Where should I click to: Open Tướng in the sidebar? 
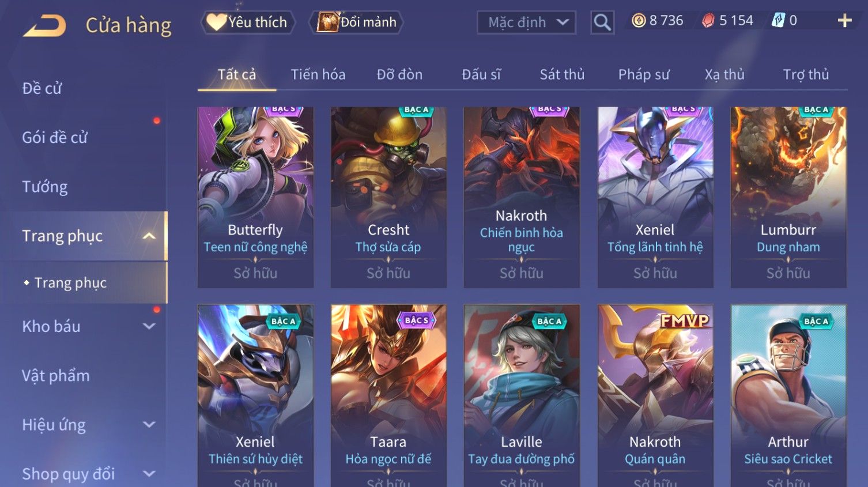[45, 187]
